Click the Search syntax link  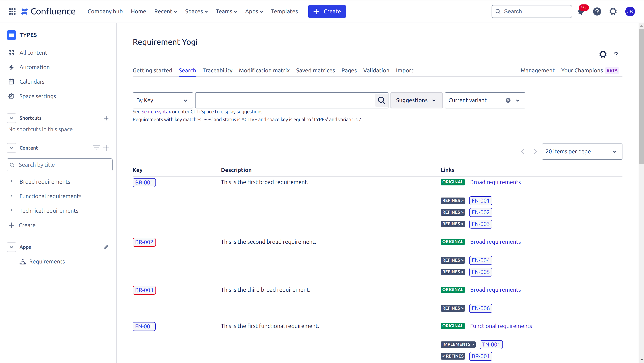click(x=156, y=112)
